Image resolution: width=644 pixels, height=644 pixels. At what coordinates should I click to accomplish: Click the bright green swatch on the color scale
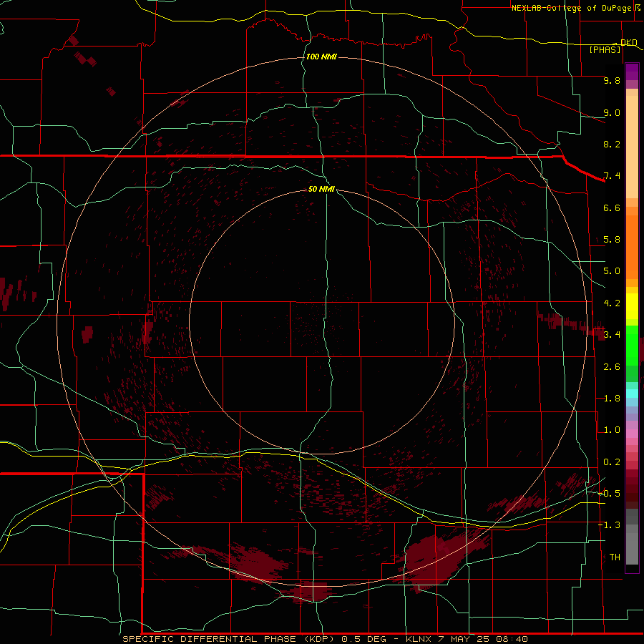pyautogui.click(x=632, y=345)
